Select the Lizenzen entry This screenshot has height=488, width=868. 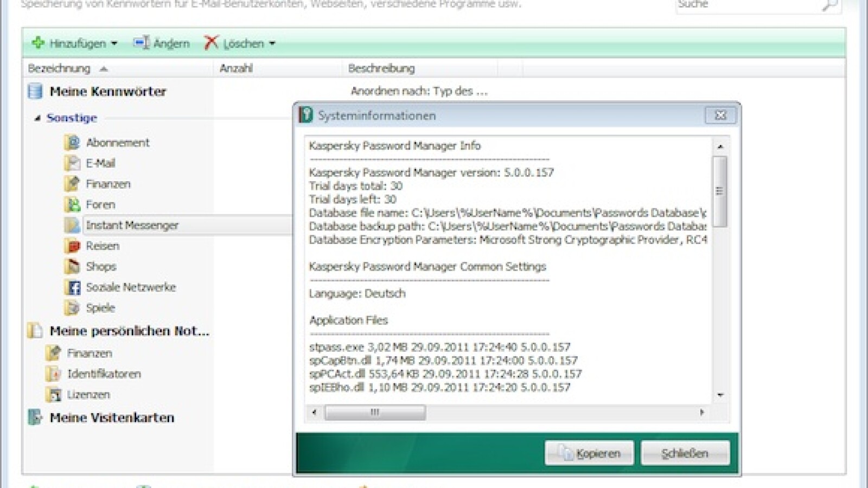point(88,394)
